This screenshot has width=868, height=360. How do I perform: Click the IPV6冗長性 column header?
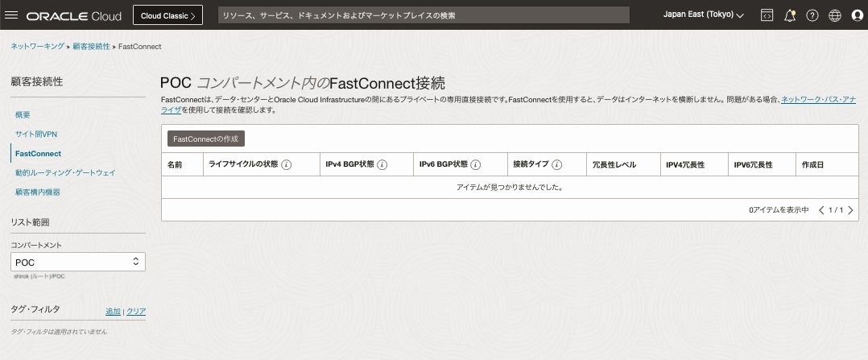(753, 164)
